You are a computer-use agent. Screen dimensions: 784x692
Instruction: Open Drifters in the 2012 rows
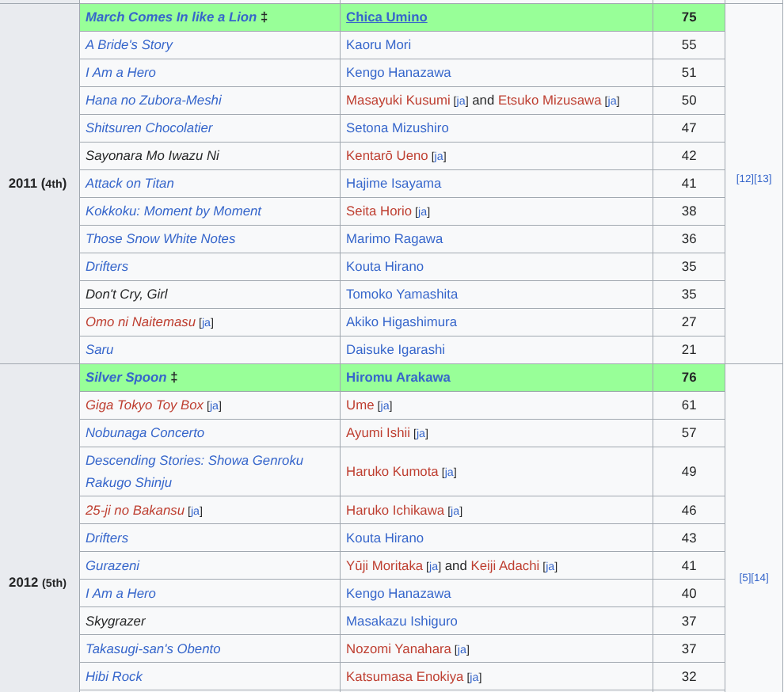[x=106, y=538]
